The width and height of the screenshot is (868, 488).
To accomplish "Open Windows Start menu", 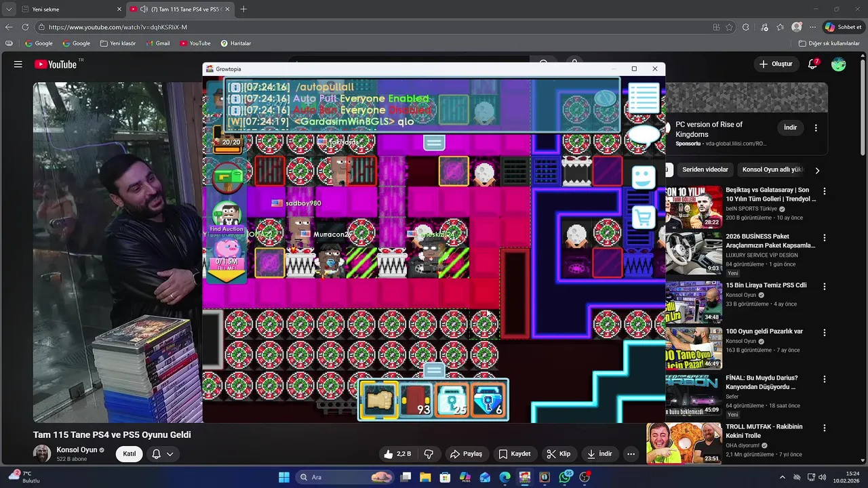I will [283, 477].
